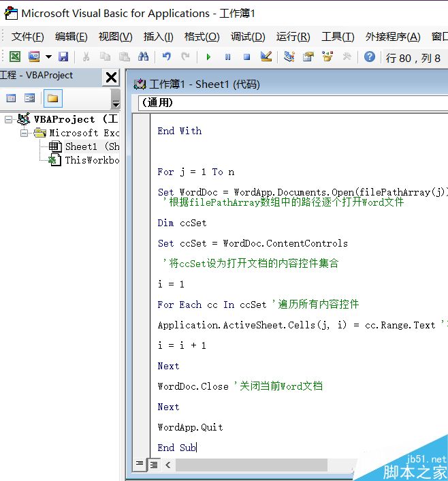This screenshot has width=448, height=481.
Task: Click the 'Dim ccSet' code line
Action: [x=182, y=223]
